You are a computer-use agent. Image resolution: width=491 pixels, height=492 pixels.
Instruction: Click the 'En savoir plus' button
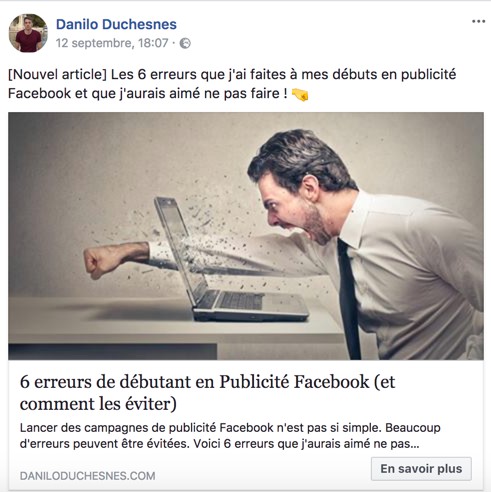[421, 469]
